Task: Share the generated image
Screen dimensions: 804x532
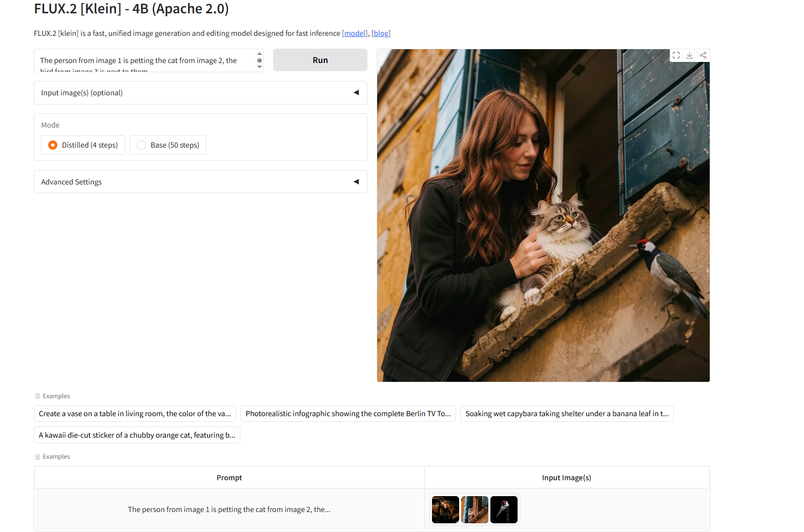Action: click(703, 55)
